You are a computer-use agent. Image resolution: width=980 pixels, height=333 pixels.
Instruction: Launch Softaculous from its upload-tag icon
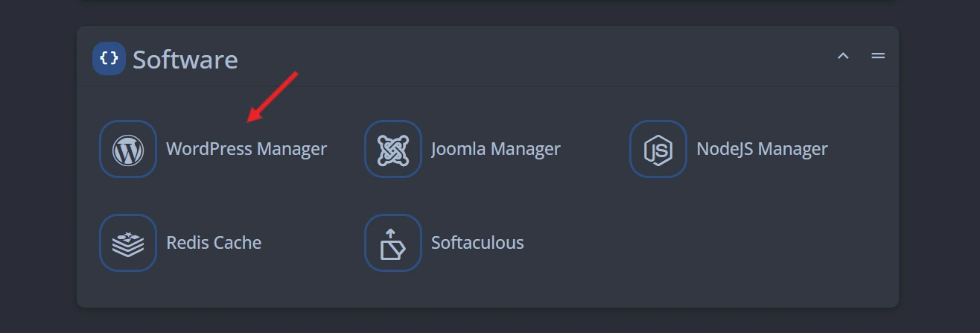393,243
